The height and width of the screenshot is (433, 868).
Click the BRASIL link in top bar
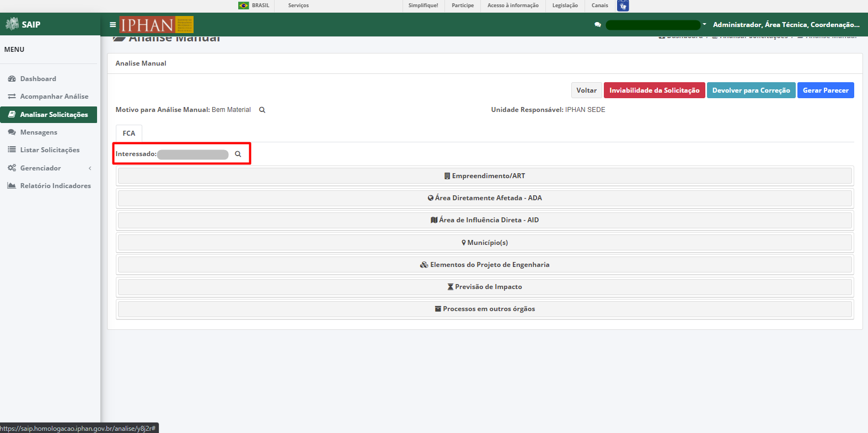[x=261, y=6]
